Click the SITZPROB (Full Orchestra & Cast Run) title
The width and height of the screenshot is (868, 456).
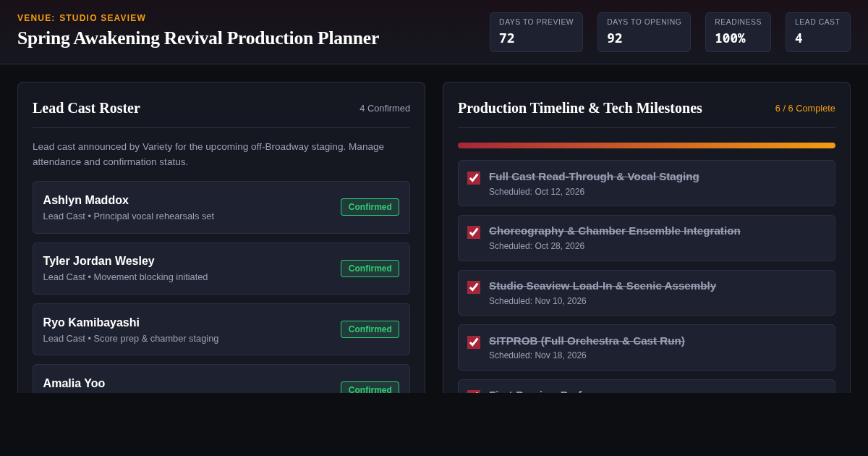point(587,341)
